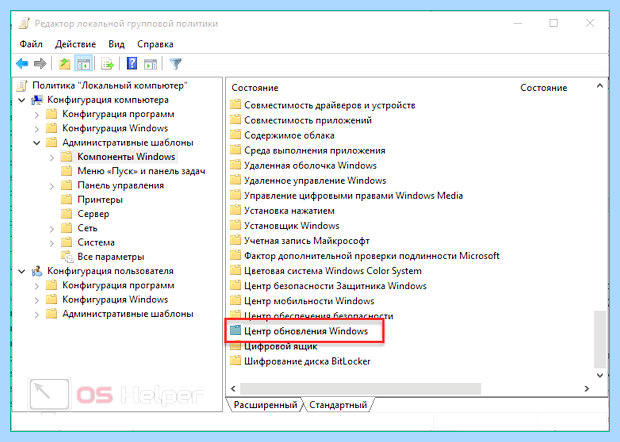Click the Filter funnel toolbar icon
Image resolution: width=620 pixels, height=442 pixels.
(176, 63)
